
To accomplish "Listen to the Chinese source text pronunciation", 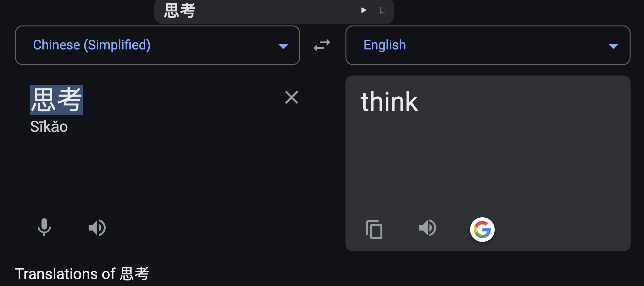I will click(97, 228).
